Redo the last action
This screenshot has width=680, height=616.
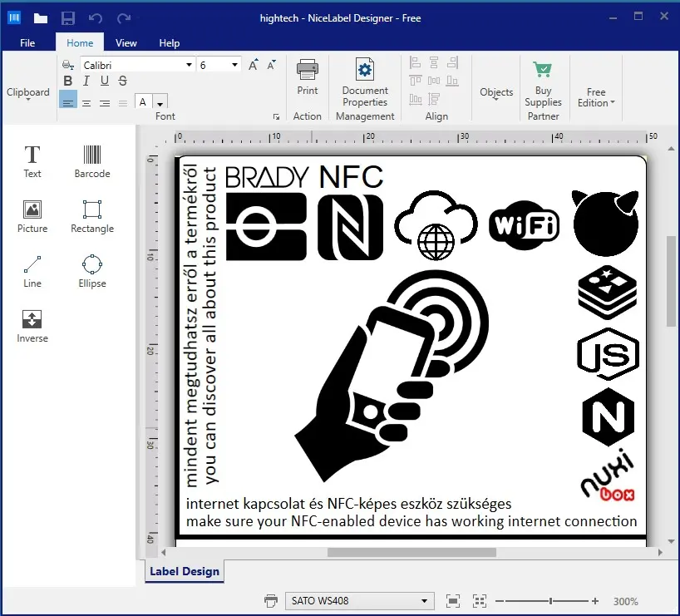click(x=124, y=17)
